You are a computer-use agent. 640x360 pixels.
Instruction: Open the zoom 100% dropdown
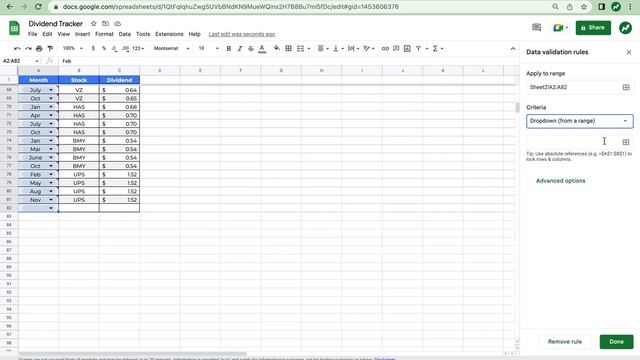pos(73,49)
